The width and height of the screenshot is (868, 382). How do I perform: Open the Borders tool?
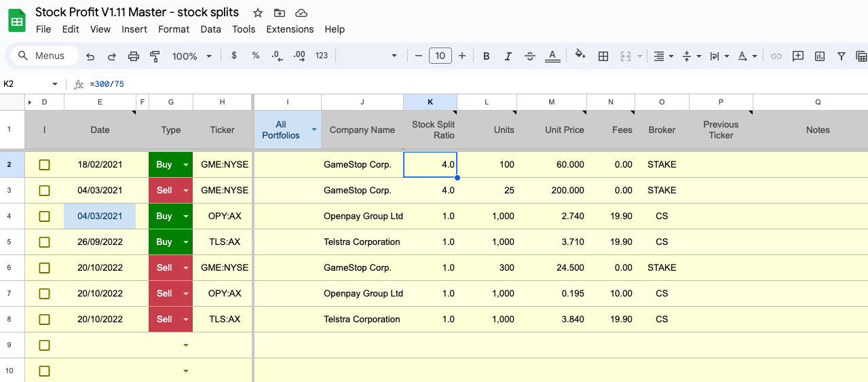603,56
